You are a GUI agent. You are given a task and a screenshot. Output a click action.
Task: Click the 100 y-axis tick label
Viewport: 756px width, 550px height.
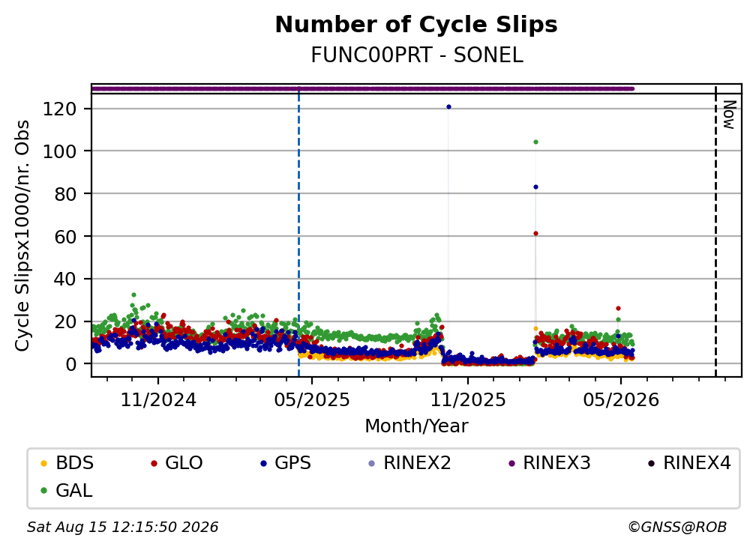click(60, 151)
